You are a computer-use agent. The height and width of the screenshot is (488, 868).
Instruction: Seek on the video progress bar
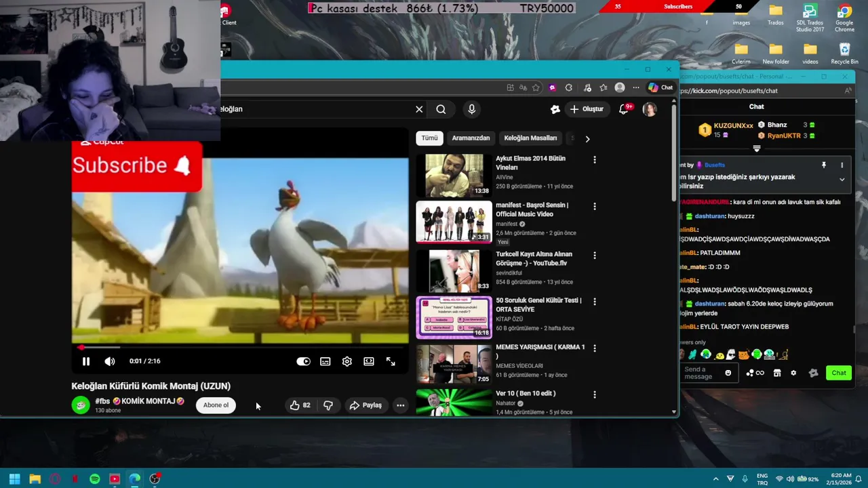point(240,348)
